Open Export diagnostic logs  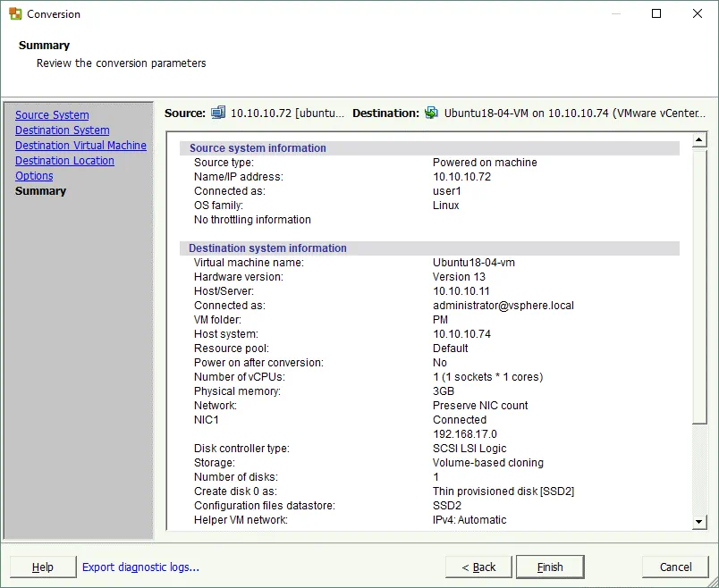[x=140, y=567]
